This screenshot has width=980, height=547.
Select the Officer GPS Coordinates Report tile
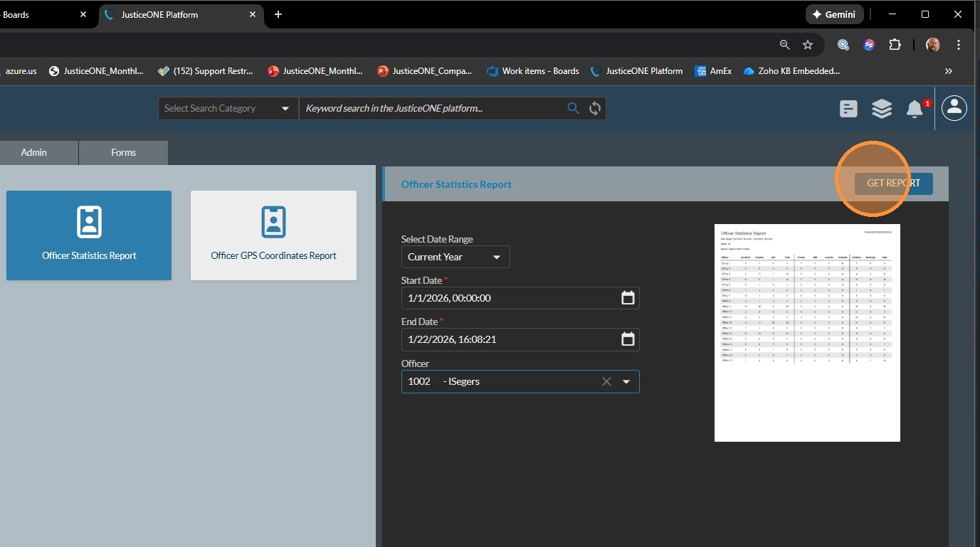pos(273,235)
